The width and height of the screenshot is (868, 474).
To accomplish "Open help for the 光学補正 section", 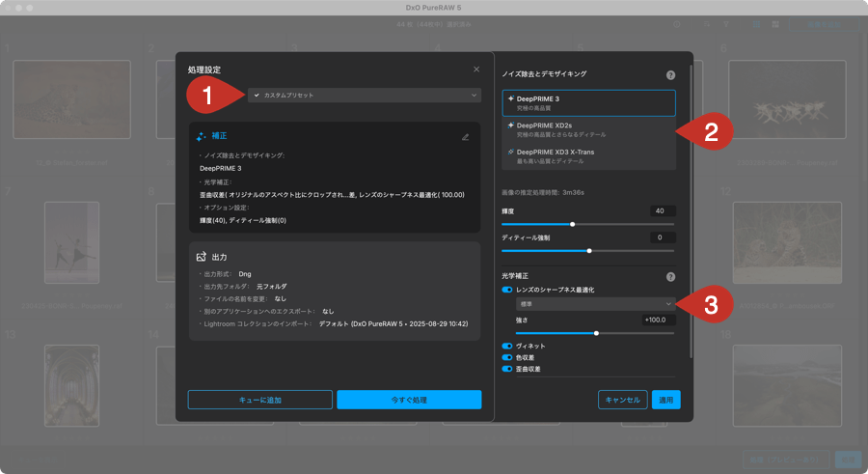I will 670,277.
